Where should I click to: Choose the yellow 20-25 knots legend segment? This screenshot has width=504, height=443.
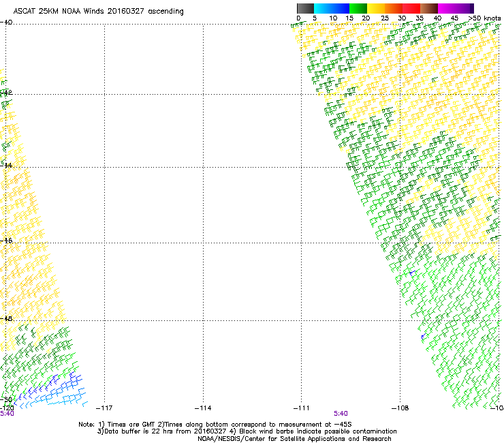pyautogui.click(x=376, y=8)
